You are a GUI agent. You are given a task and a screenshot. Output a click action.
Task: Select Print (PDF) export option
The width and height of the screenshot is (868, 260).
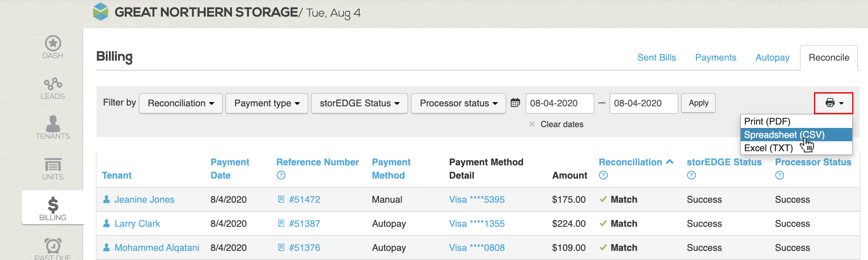[767, 121]
